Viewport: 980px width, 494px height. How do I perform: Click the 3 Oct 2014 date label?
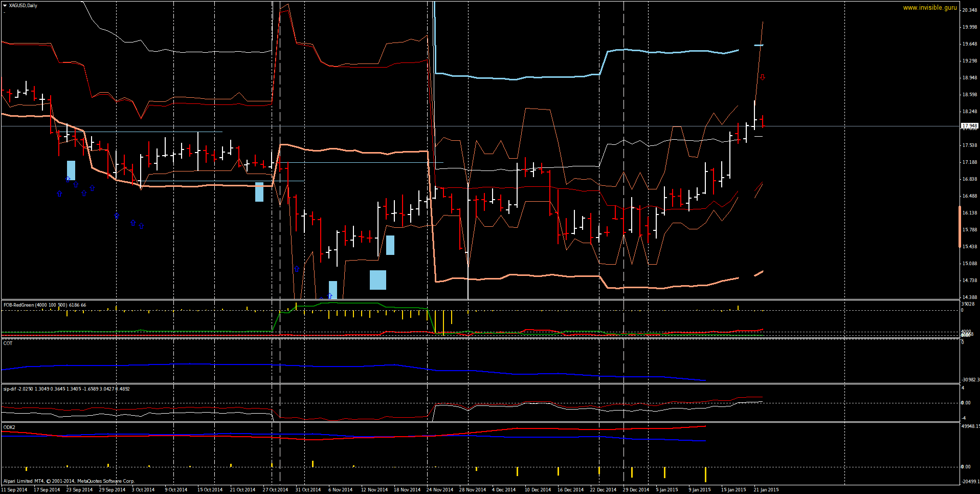pyautogui.click(x=143, y=490)
